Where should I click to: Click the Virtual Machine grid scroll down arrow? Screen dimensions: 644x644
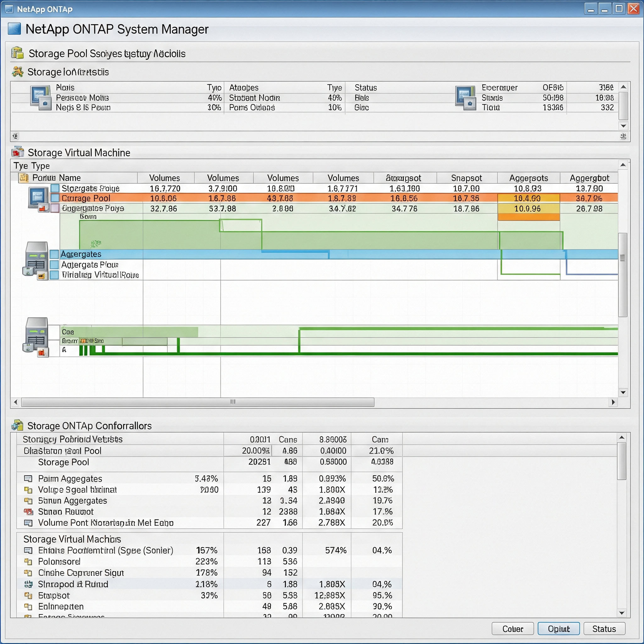tap(623, 392)
